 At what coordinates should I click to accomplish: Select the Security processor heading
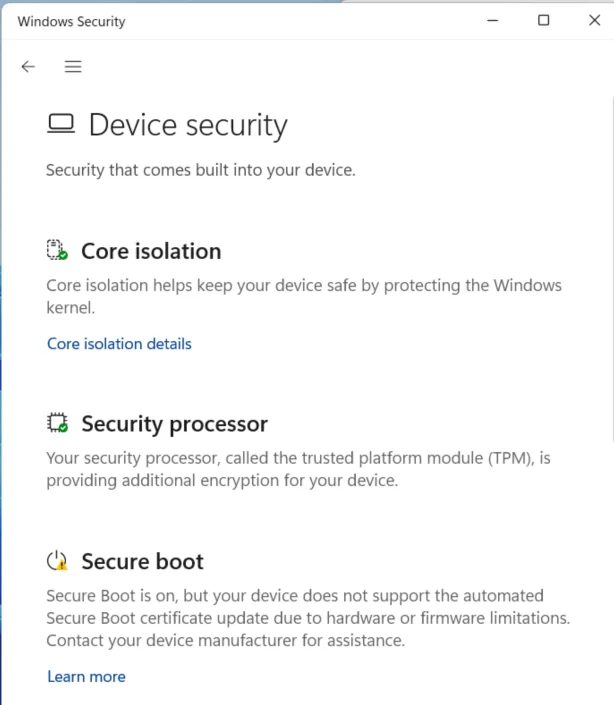point(174,424)
